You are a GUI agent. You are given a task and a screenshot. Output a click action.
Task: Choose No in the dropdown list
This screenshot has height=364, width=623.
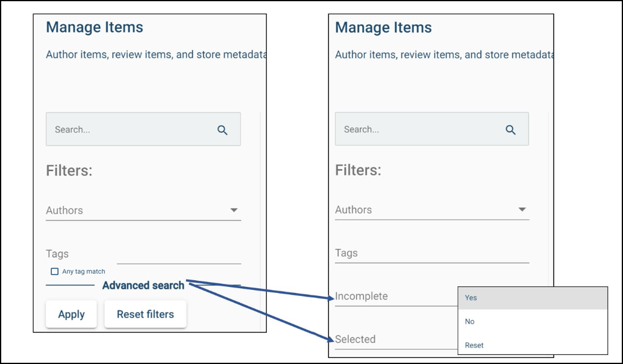tap(533, 321)
